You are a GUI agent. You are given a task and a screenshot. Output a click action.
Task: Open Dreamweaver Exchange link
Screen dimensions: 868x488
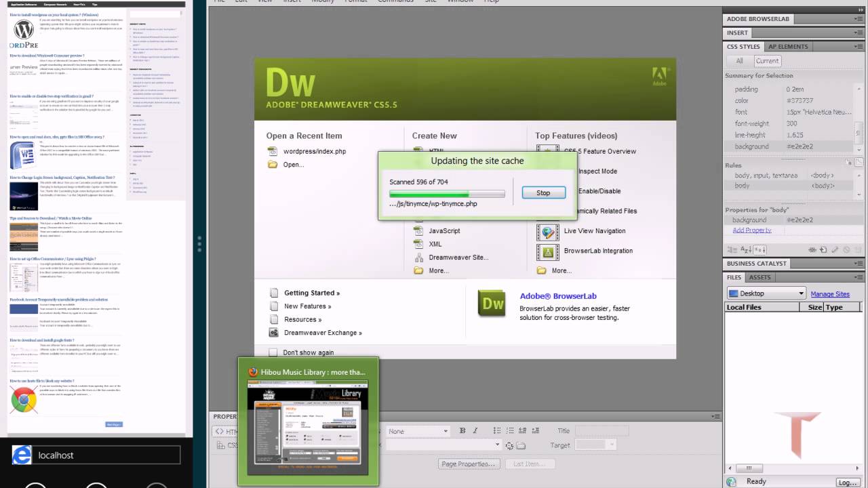[323, 333]
